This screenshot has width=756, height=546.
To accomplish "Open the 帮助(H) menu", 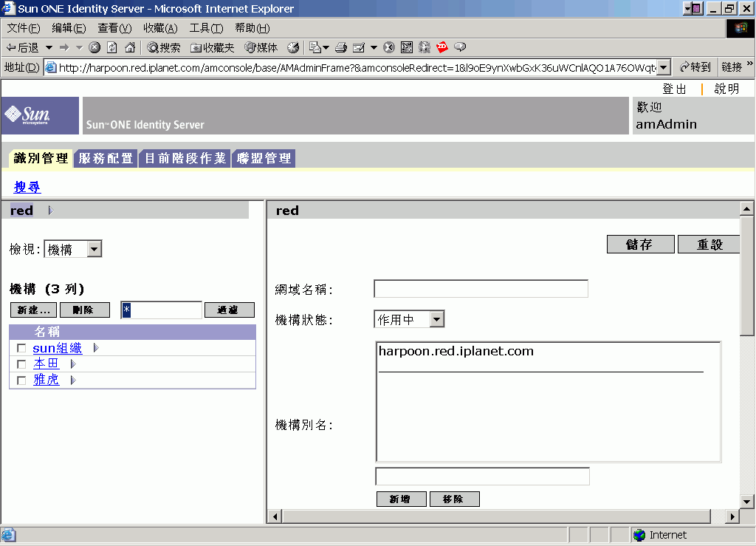I will (252, 28).
